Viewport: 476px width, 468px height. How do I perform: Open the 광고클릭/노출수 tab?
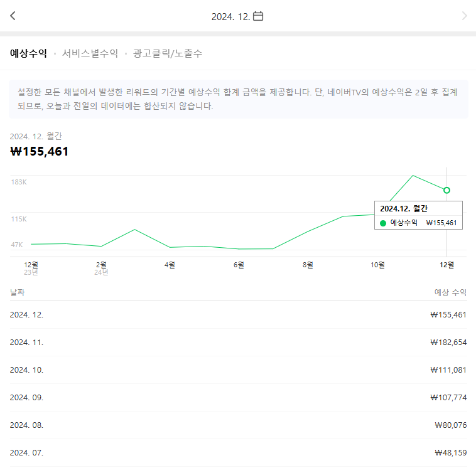tap(167, 53)
